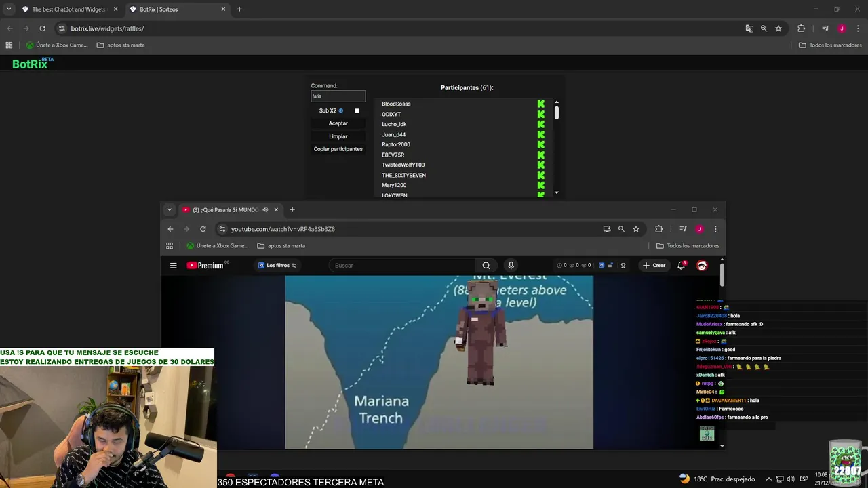Open 'Únete a Xbox Game' bookmark in back window
The width and height of the screenshot is (868, 488).
point(57,45)
